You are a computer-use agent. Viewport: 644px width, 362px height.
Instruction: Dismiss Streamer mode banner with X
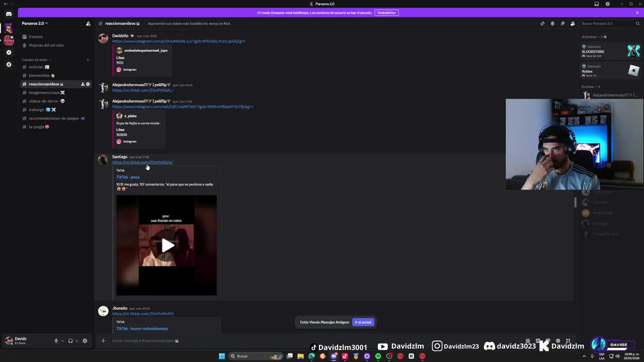point(637,13)
